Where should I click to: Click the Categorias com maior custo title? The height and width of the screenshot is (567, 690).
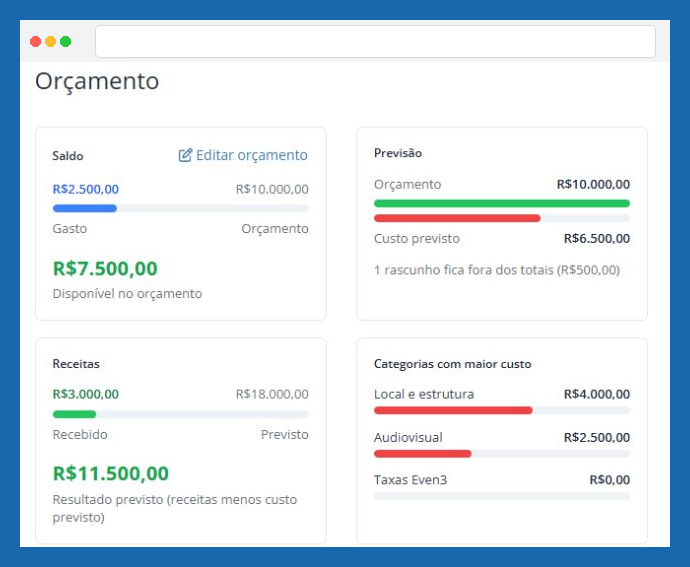click(x=452, y=364)
